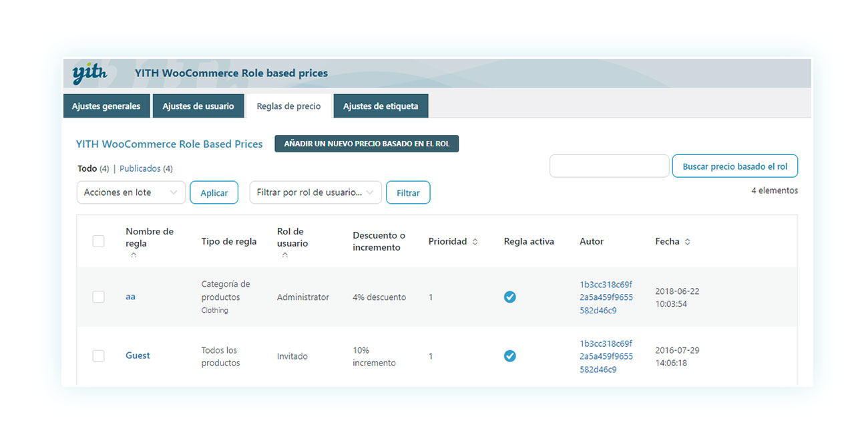Click the Filtrar button
868x443 pixels.
click(x=408, y=192)
